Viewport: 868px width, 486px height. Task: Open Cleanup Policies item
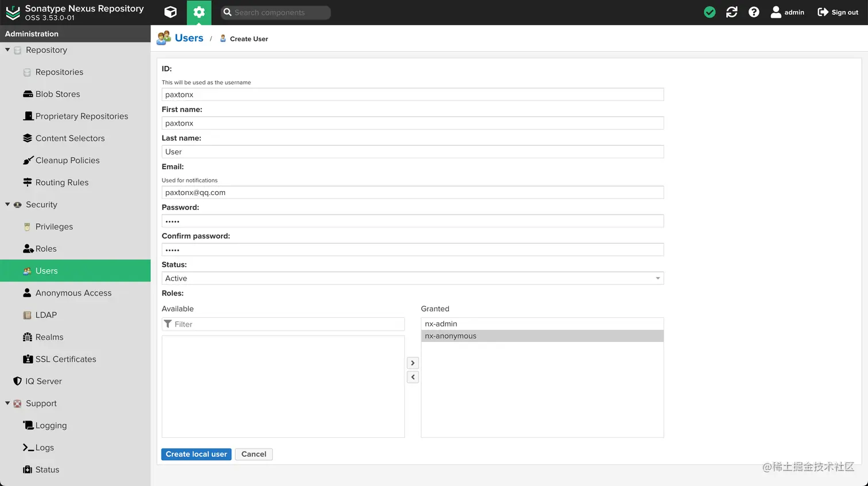point(67,160)
